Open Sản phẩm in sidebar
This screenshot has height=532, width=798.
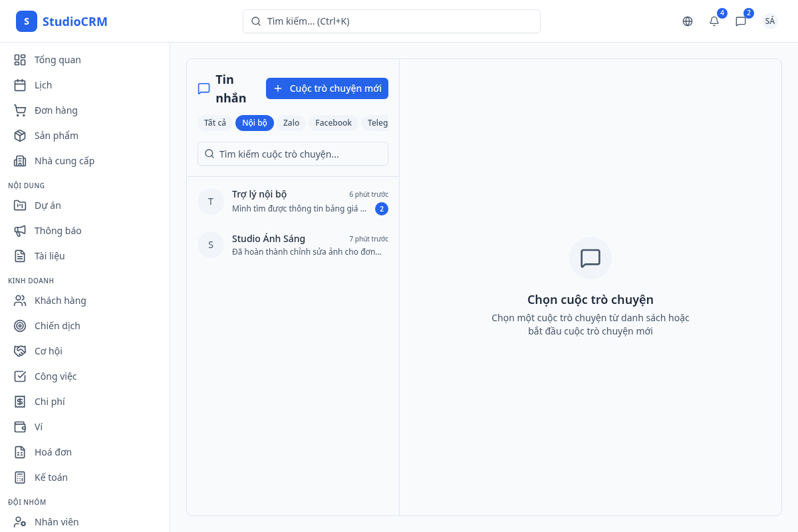(56, 136)
